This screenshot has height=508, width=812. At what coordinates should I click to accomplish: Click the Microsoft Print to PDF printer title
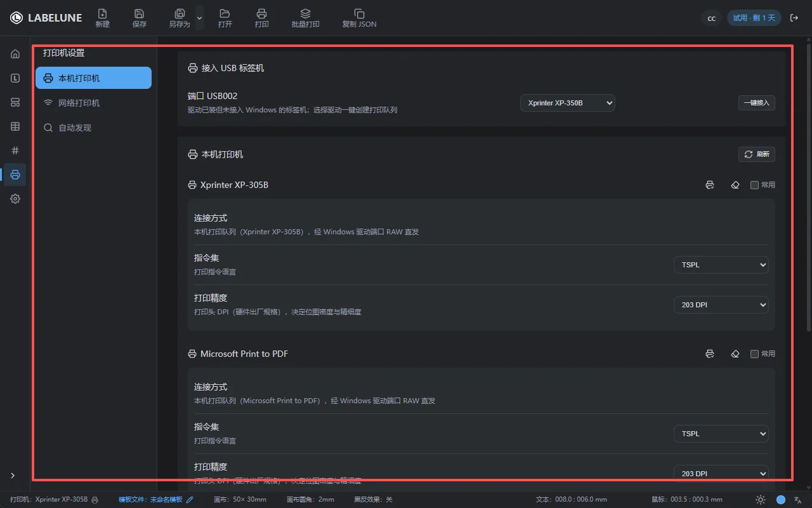click(244, 354)
